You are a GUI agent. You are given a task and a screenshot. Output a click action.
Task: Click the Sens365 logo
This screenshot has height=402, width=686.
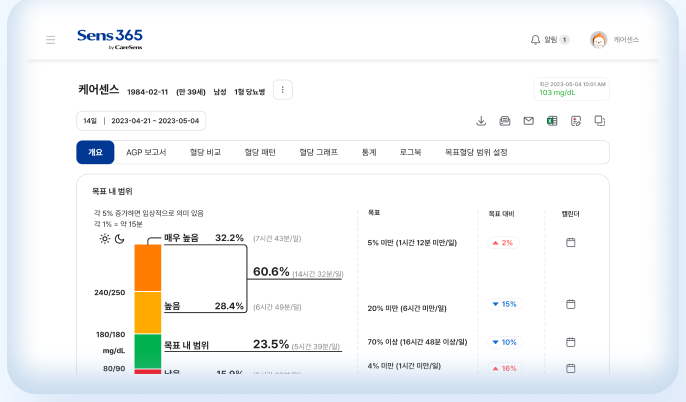pyautogui.click(x=110, y=39)
